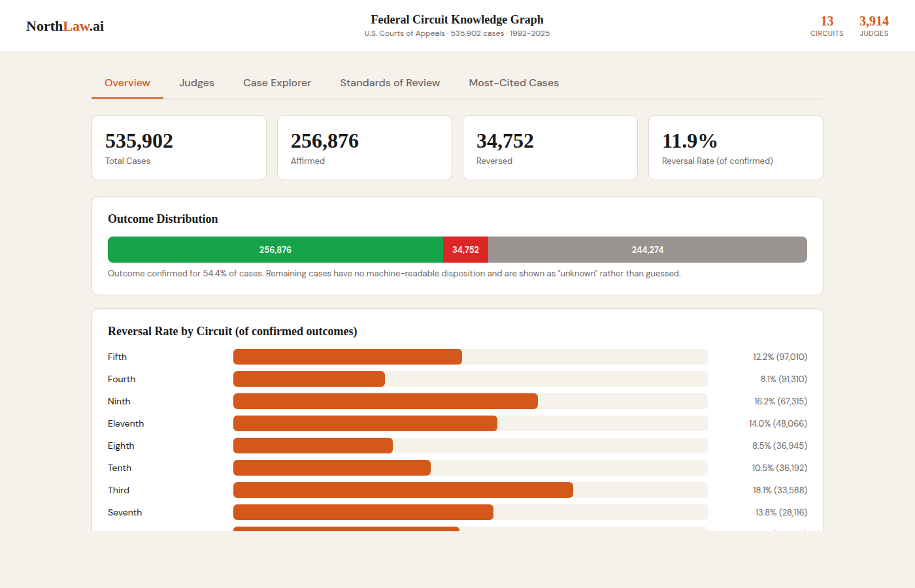
Task: Click the Tenth circuit reversal bar
Action: tap(332, 468)
